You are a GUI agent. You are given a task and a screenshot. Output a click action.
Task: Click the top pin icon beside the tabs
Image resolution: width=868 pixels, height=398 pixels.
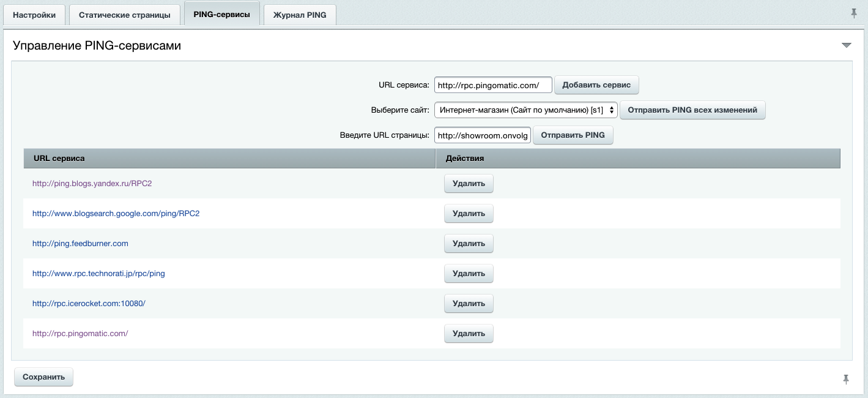(854, 13)
